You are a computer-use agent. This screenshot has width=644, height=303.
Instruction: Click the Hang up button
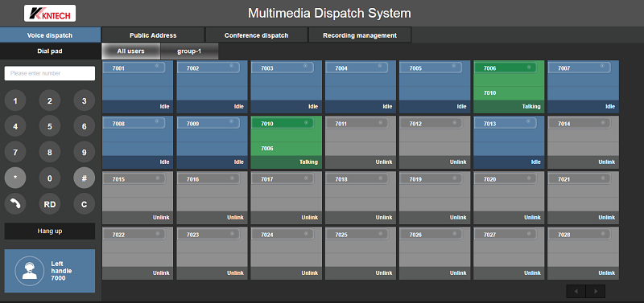point(50,231)
